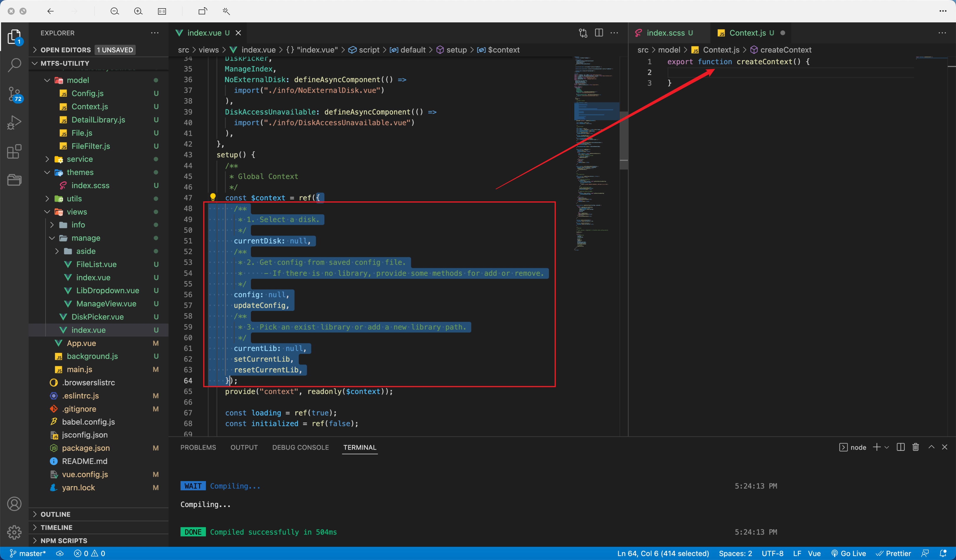Click the markup wand icon in top toolbar
Image resolution: width=956 pixels, height=560 pixels.
[x=226, y=11]
